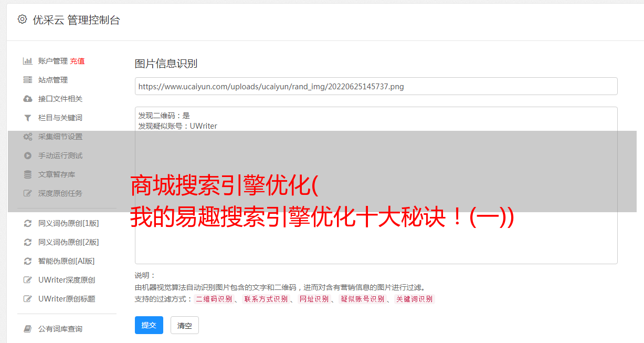The height and width of the screenshot is (343, 644).
Task: Click the edit icon for 深度原创任务
Action: pyautogui.click(x=28, y=193)
